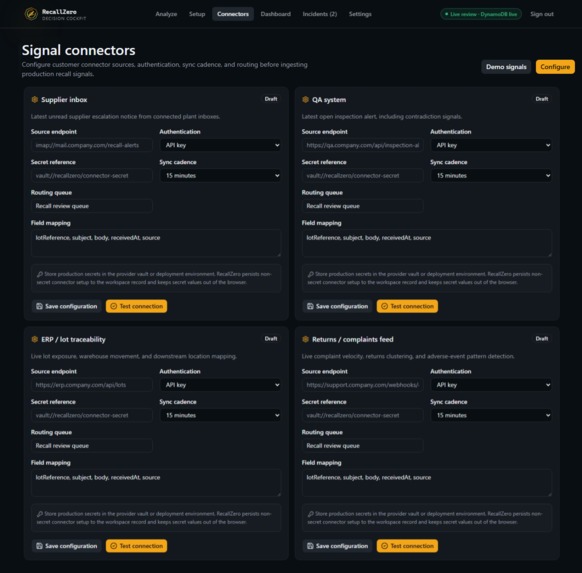This screenshot has height=573, width=582.
Task: Click the Live review DynamoDB live badge
Action: click(x=481, y=14)
